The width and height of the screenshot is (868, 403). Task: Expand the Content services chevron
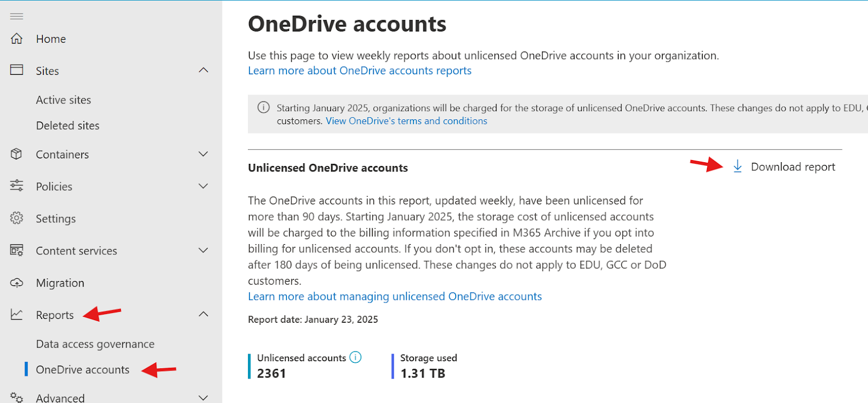(203, 251)
